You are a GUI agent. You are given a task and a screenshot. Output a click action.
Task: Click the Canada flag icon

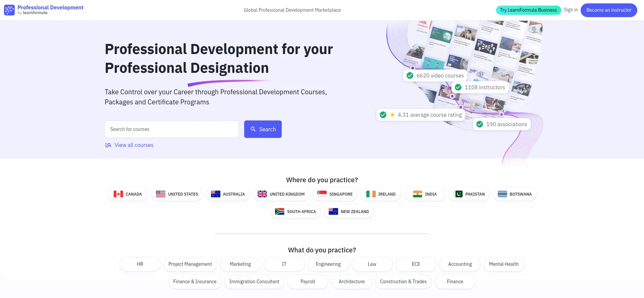pyautogui.click(x=118, y=194)
